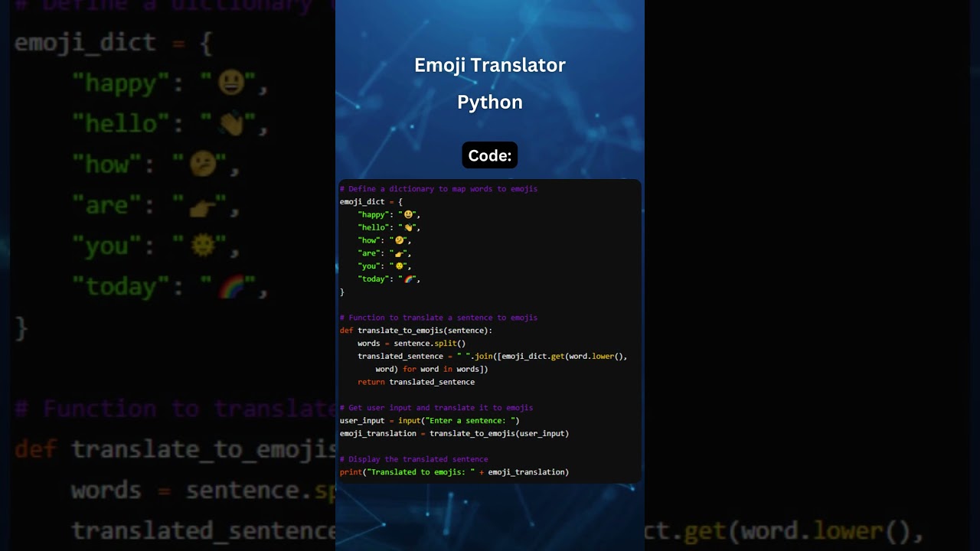Click the "translated_sentence = " ".join" code line
Screen dimensions: 980x551
pyautogui.click(x=492, y=357)
